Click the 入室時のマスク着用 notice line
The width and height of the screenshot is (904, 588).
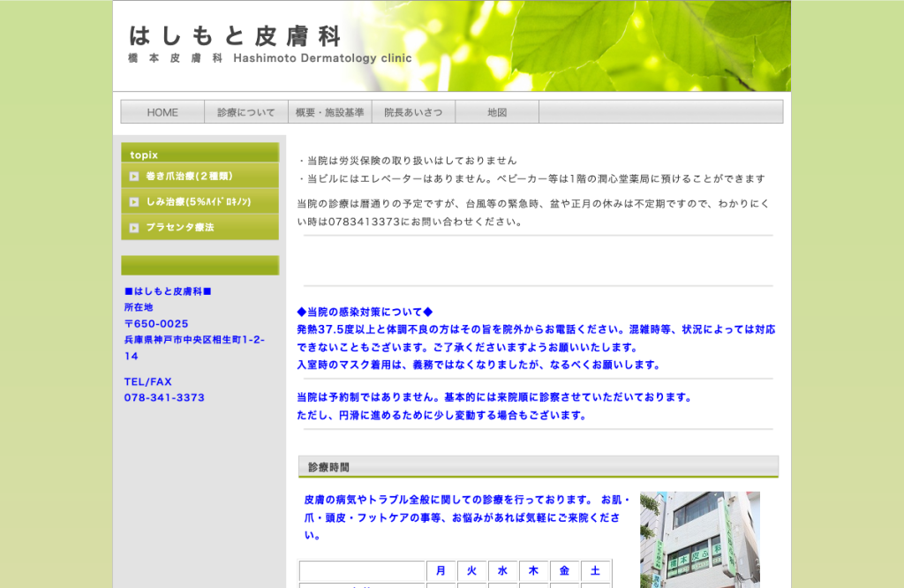tap(479, 365)
